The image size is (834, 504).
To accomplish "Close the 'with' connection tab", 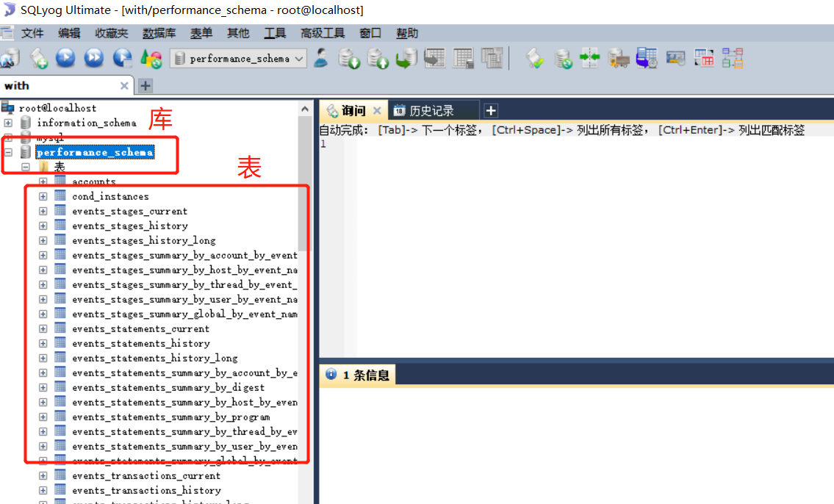I will 124,86.
